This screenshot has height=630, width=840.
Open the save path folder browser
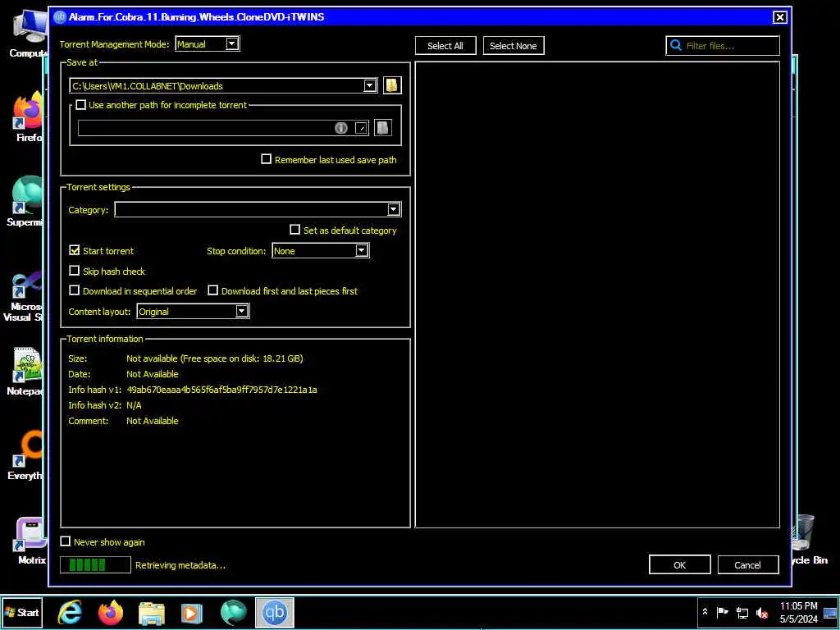point(391,85)
